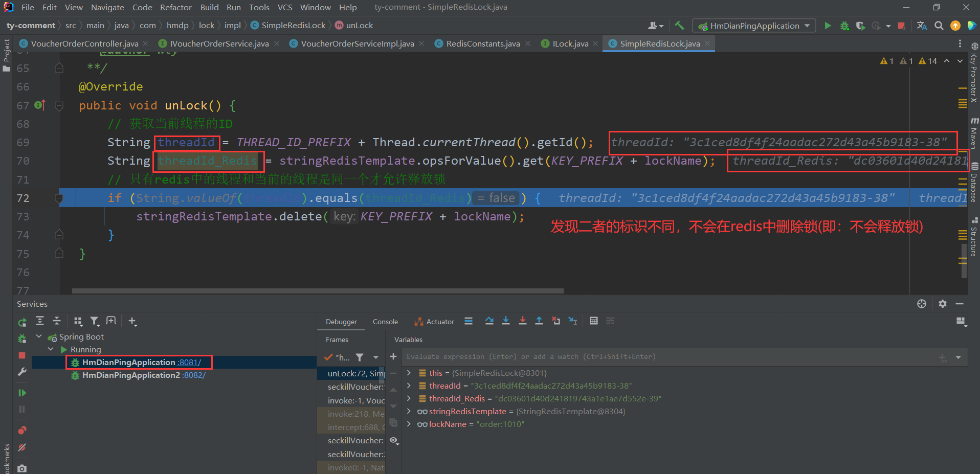Toggle Database tool window on right edge
980x474 pixels.
coord(973,182)
